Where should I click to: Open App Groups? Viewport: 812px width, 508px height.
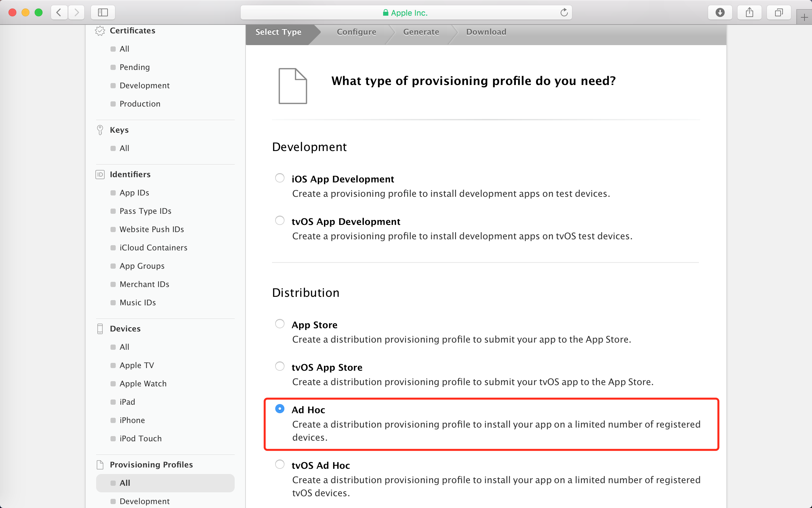(142, 266)
